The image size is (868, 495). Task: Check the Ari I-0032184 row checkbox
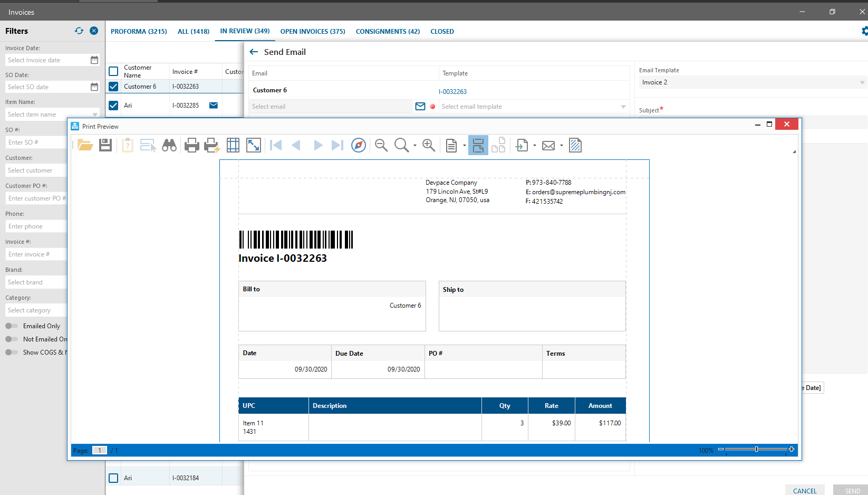tap(113, 478)
